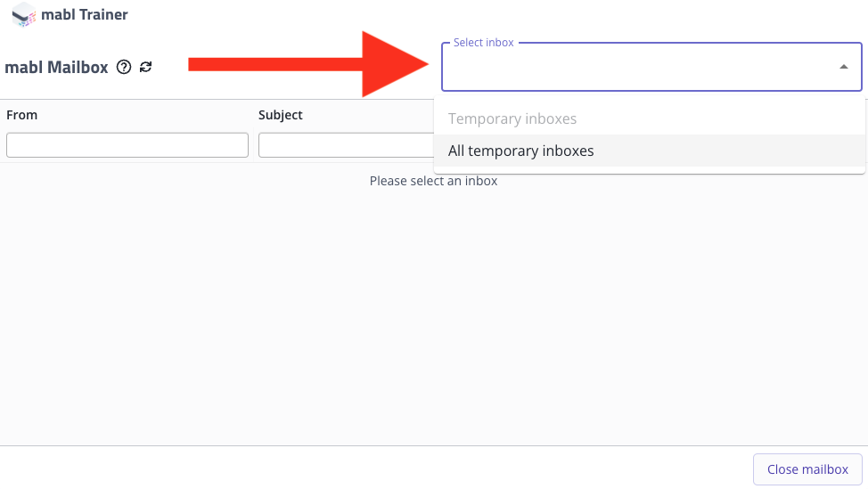Click the footer bar beside Close mailbox

pos(376,468)
